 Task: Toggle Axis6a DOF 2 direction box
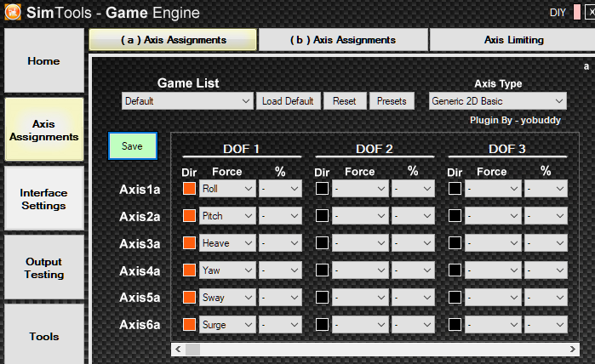point(322,325)
